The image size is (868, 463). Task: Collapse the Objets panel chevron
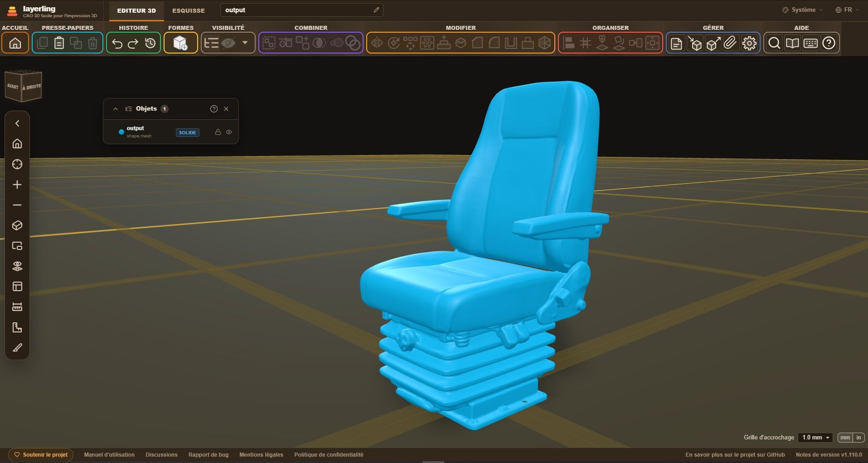116,109
